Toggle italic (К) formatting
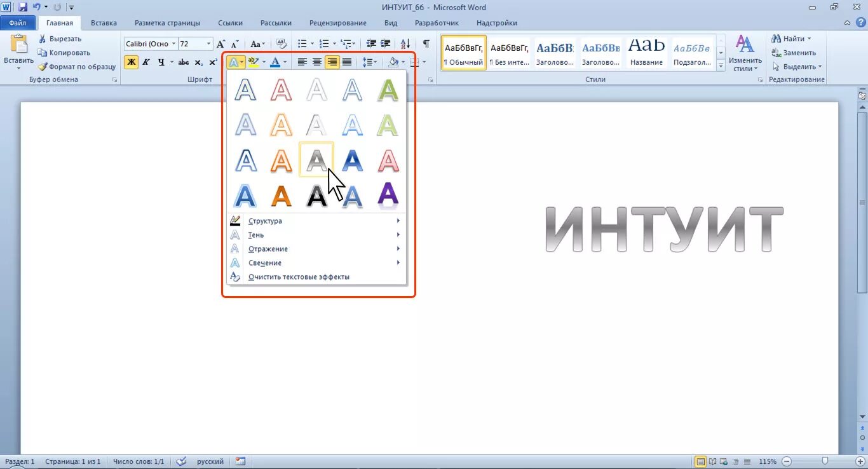This screenshot has height=469, width=868. (146, 62)
